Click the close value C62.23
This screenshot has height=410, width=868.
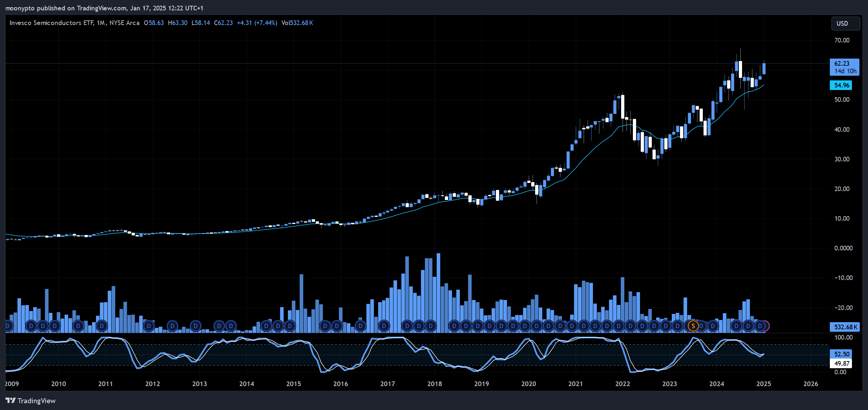223,23
